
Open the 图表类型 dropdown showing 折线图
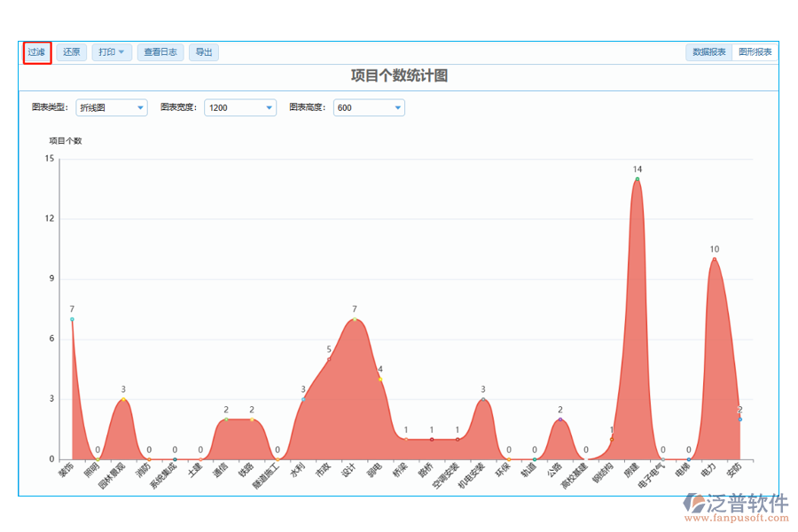[112, 107]
